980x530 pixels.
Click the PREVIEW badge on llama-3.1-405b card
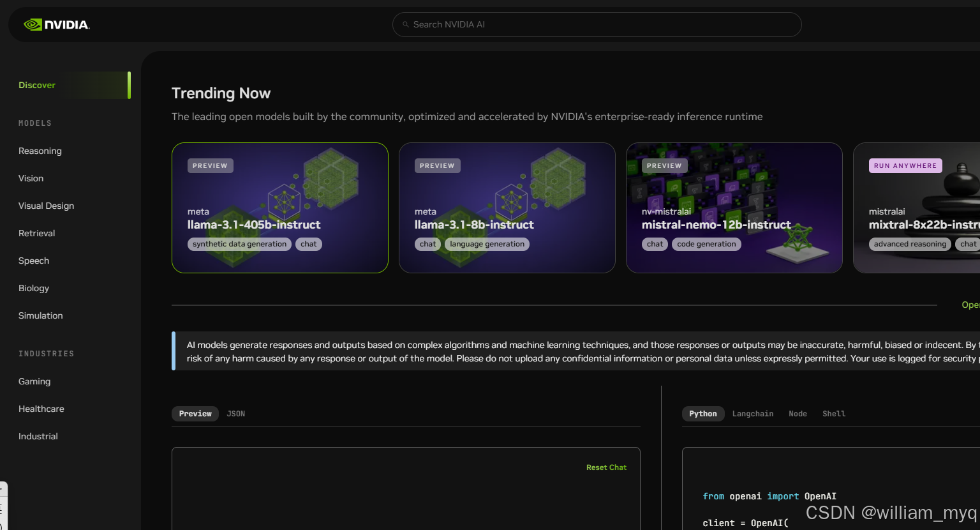tap(211, 165)
